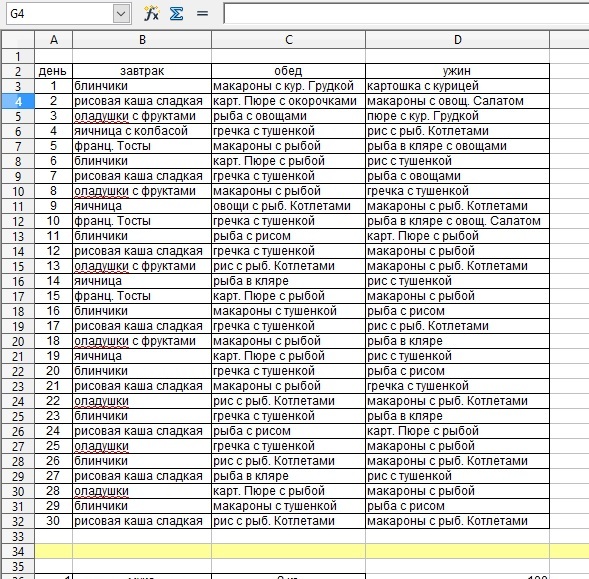
Task: Click the equals Function icon
Action: 202,14
